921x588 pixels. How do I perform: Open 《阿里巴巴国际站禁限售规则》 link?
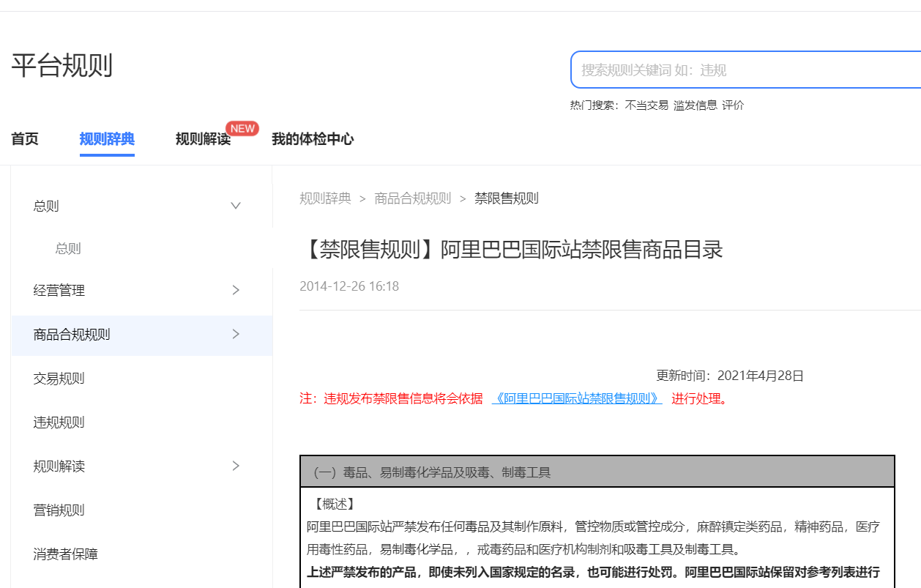pos(577,399)
